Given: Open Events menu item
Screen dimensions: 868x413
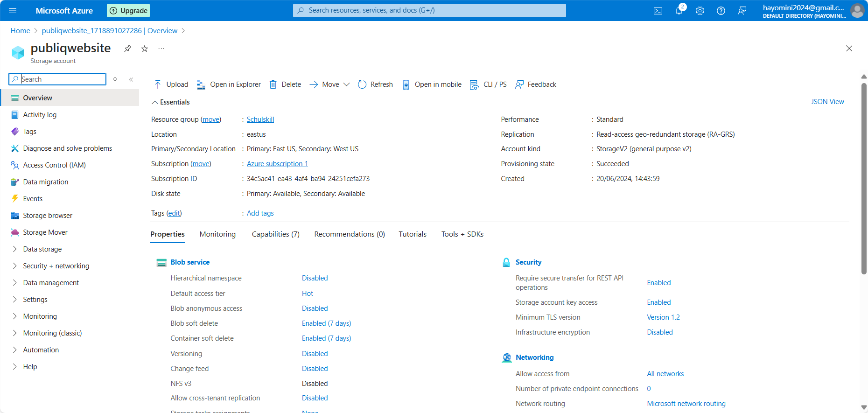Looking at the screenshot, I should click(x=70, y=199).
